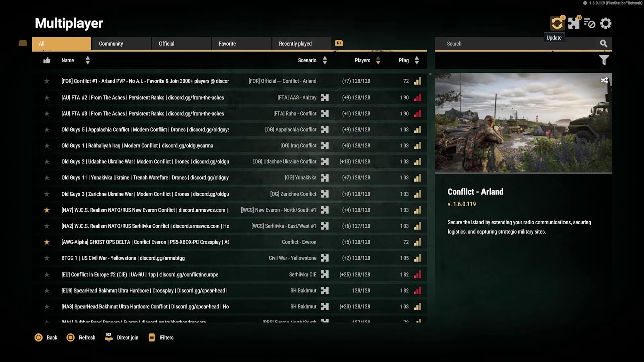Viewport: 644px width, 362px height.
Task: Favorite NA2 W.C.S. Serhiivka star
Action: 47,226
